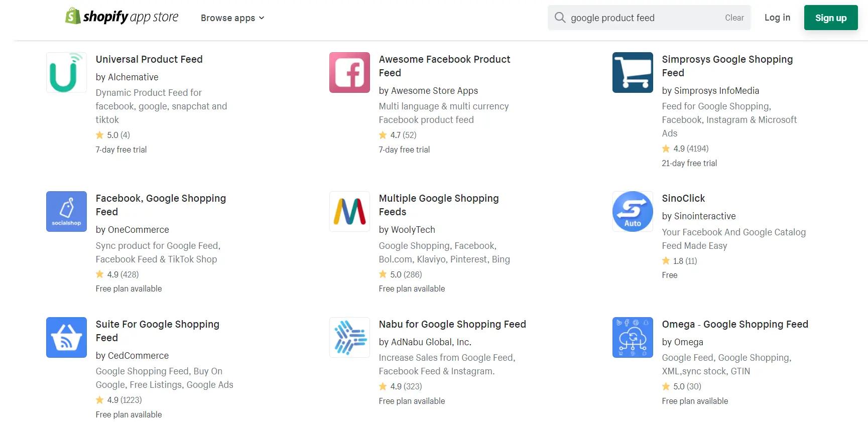Expand the Browse apps dropdown
Screen dimensions: 868x428
[x=232, y=18]
